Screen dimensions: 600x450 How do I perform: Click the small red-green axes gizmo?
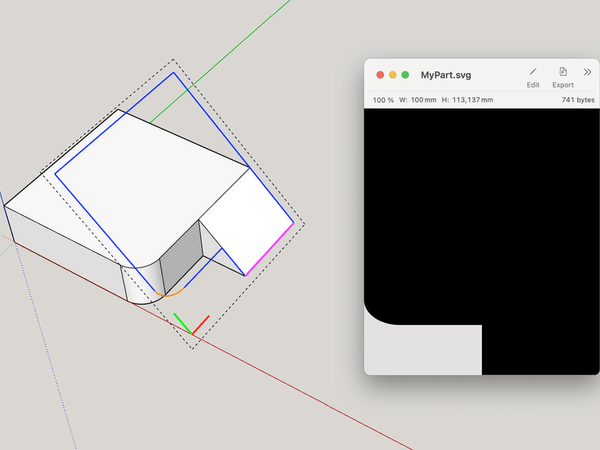pyautogui.click(x=190, y=326)
